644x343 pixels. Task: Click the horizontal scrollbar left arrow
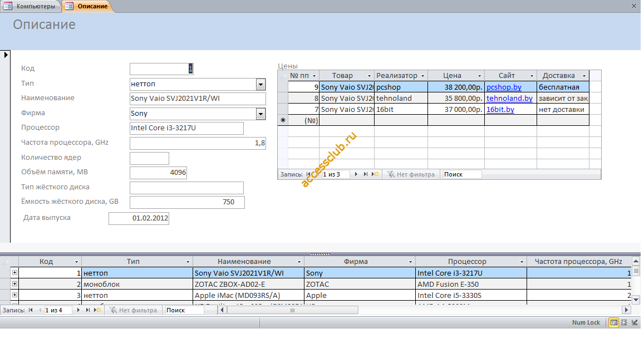222,310
